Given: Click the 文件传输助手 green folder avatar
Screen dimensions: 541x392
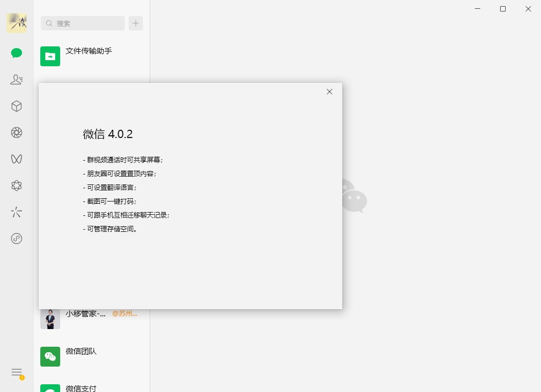Looking at the screenshot, I should pos(50,56).
